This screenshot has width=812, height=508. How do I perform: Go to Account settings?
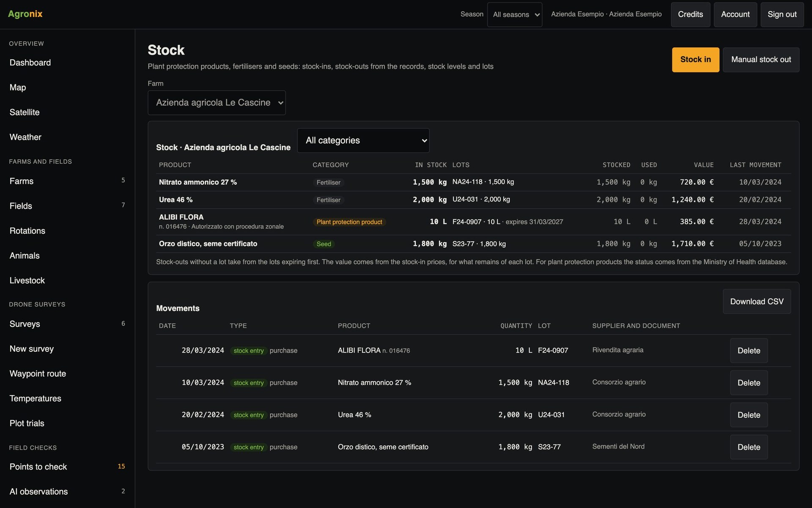(x=735, y=14)
